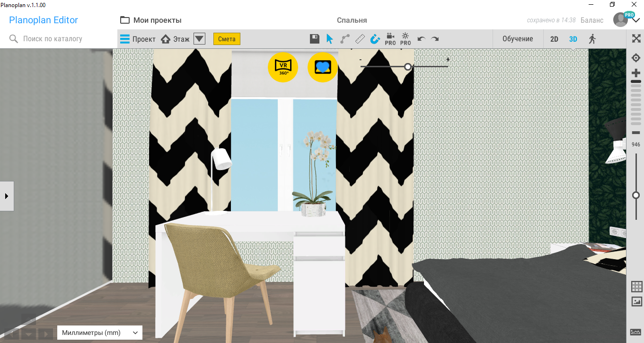This screenshot has width=644, height=343.
Task: Click the minus end of horizontal slider
Action: 361,60
